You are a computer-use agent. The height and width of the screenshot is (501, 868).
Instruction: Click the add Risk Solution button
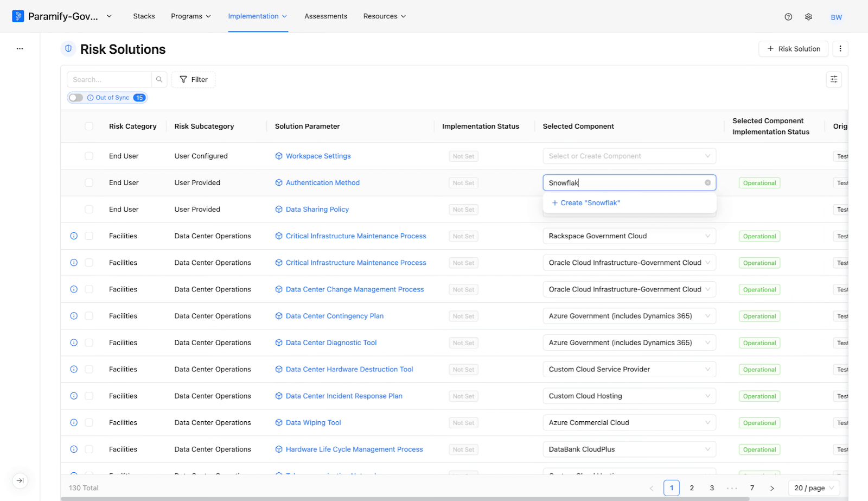793,49
